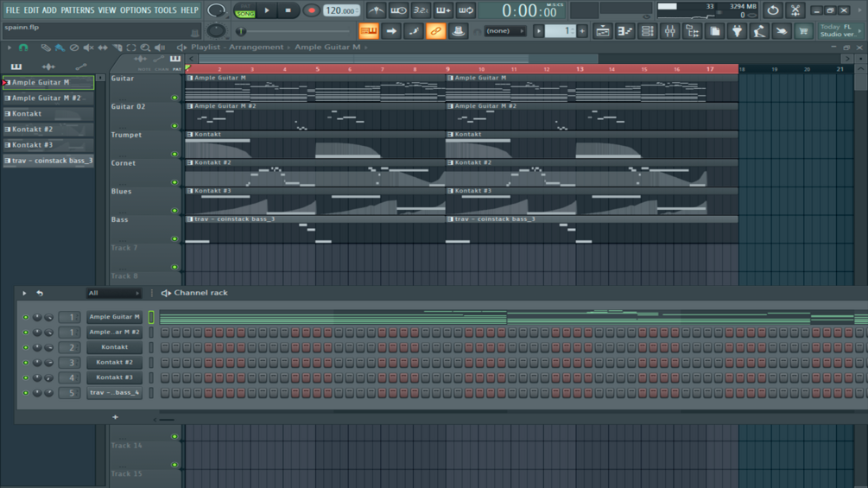Open the Channel rack options arrow menu

pyautogui.click(x=24, y=294)
